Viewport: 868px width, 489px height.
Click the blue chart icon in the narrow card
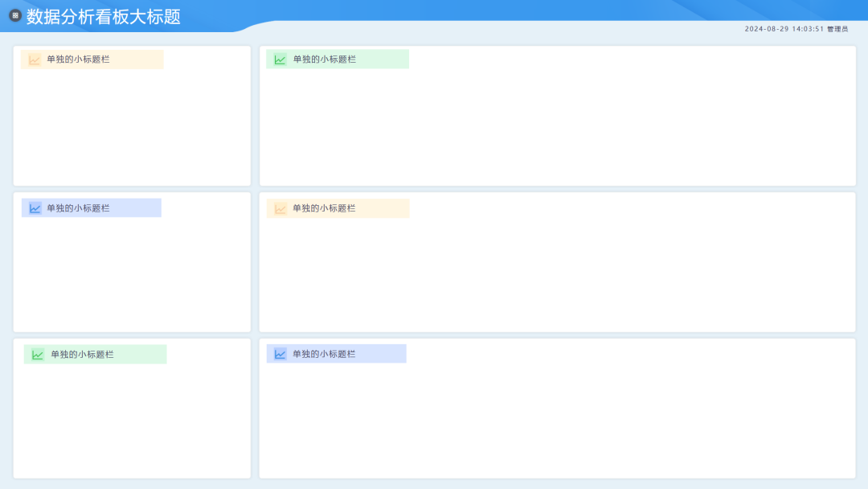pyautogui.click(x=35, y=208)
